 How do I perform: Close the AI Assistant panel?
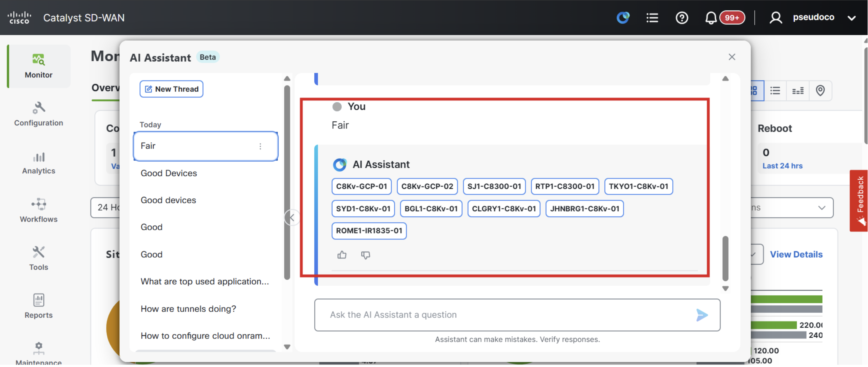(732, 57)
